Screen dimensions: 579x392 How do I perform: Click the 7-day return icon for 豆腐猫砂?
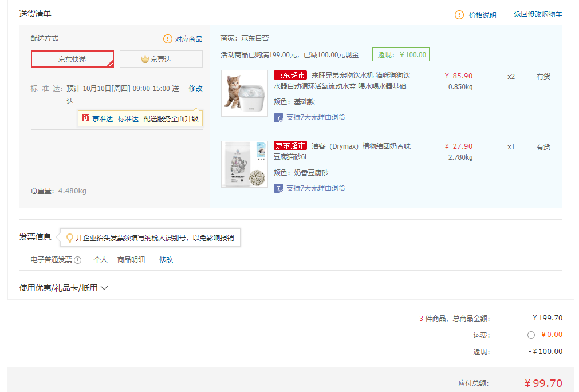tap(278, 188)
